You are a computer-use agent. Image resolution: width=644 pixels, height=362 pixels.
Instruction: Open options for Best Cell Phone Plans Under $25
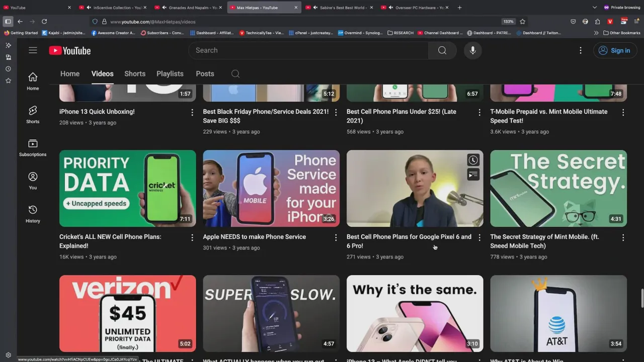[479, 113]
